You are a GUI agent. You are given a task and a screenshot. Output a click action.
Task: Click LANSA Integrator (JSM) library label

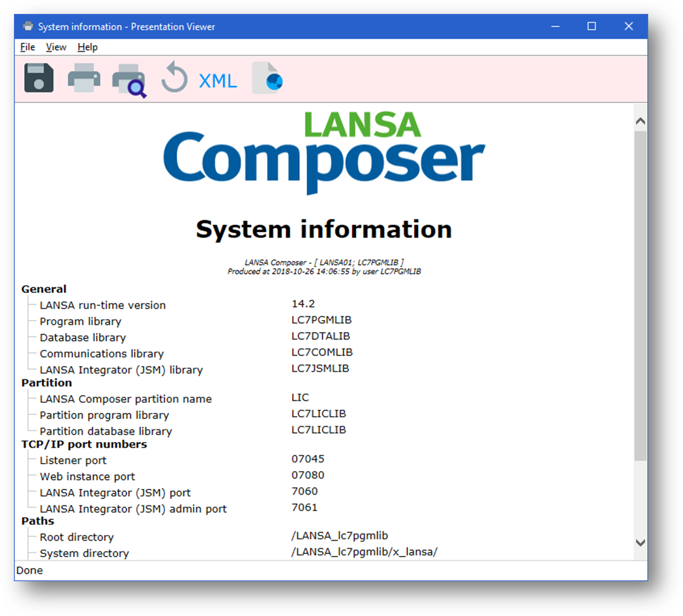121,370
